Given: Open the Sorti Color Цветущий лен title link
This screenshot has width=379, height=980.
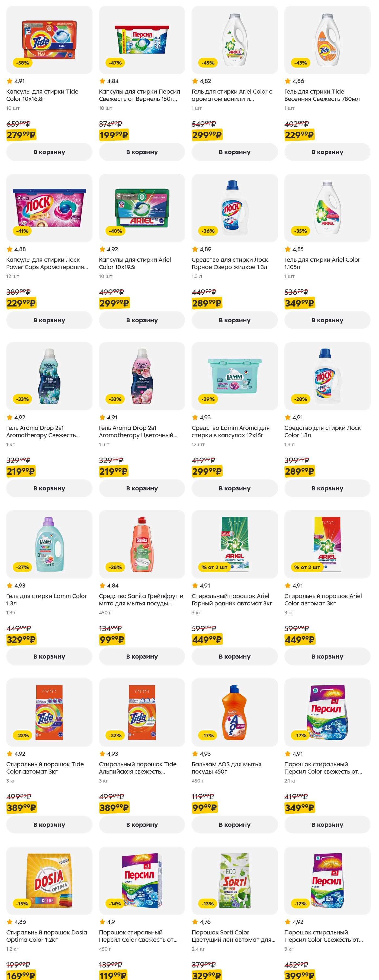Looking at the screenshot, I should (233, 936).
